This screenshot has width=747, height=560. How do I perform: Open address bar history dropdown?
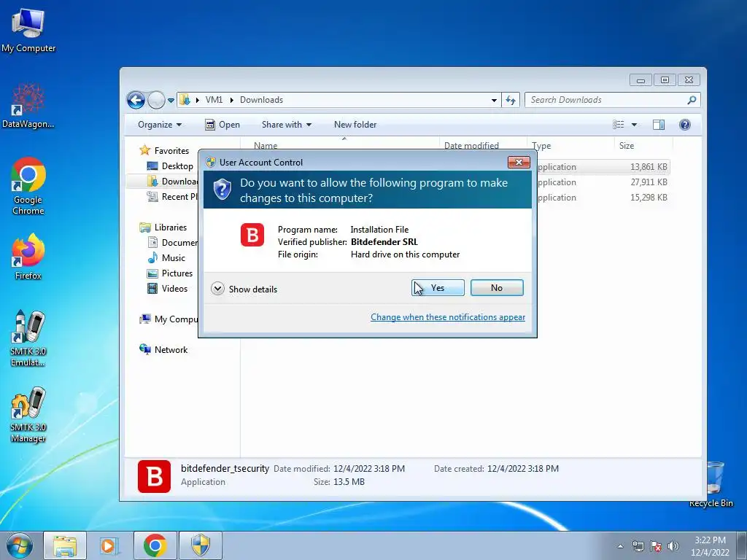(x=494, y=100)
